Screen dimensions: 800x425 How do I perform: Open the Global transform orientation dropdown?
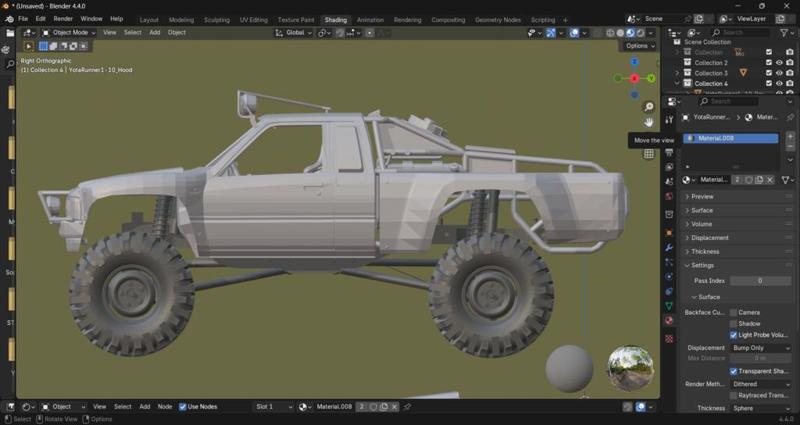[x=294, y=33]
